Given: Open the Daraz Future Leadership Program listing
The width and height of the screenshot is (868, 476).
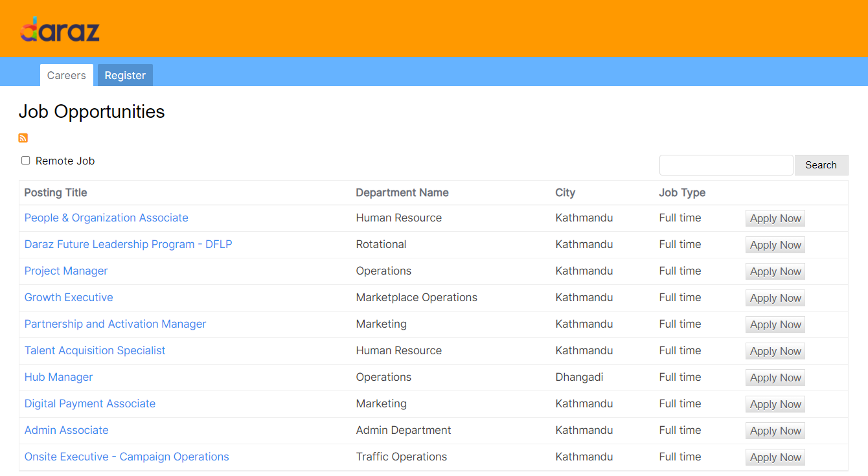Looking at the screenshot, I should pyautogui.click(x=128, y=244).
